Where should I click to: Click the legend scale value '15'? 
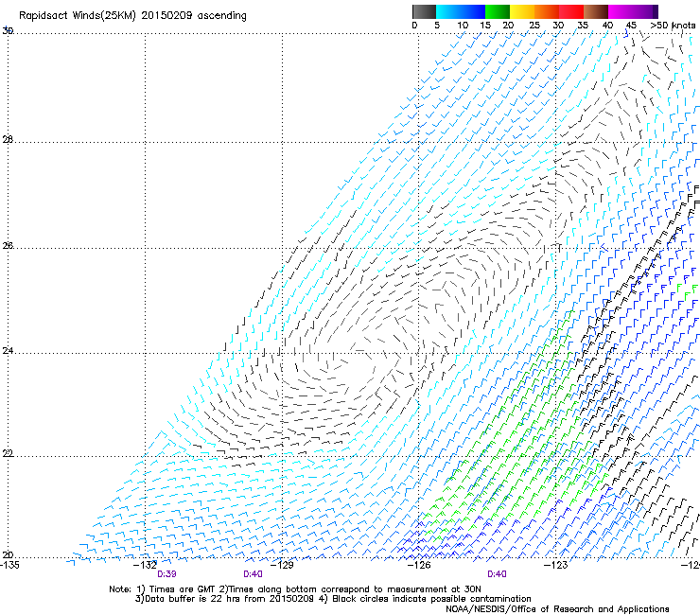pyautogui.click(x=485, y=26)
